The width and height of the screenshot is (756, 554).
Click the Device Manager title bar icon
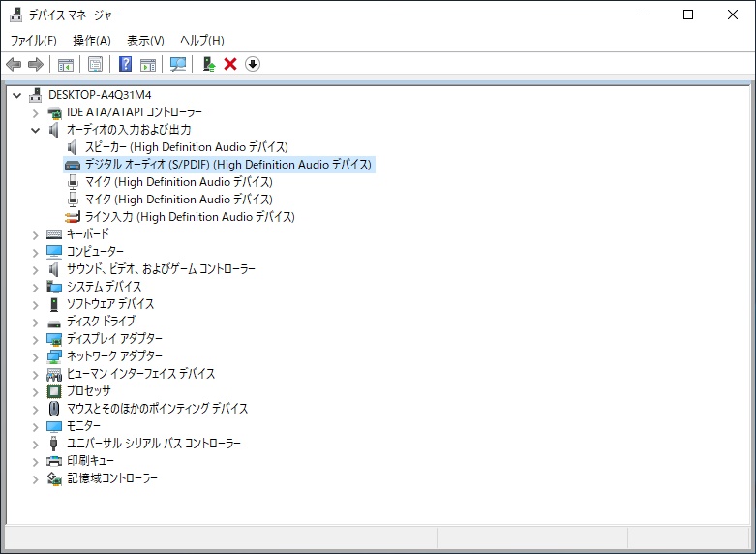point(15,15)
